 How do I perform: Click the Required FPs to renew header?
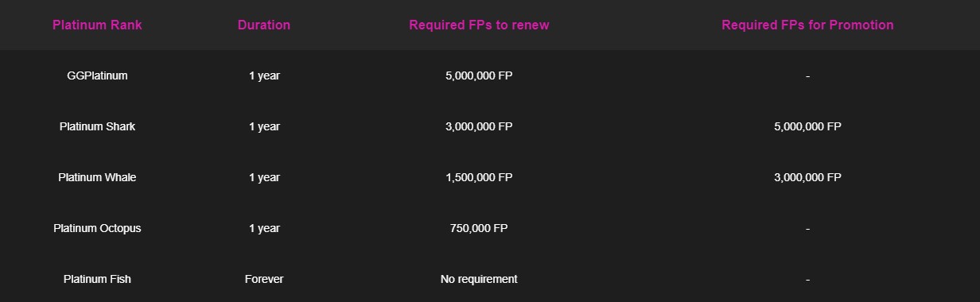coord(479,25)
